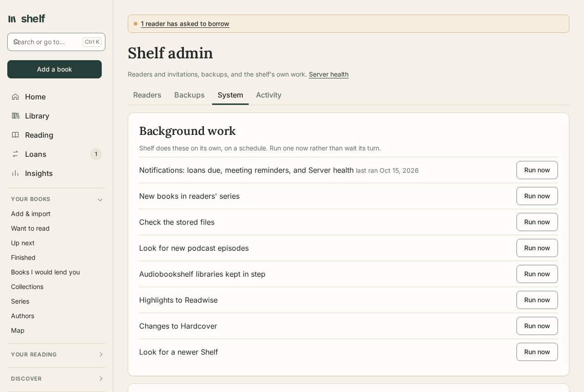Select the System tab
This screenshot has width=584, height=392.
[x=230, y=95]
